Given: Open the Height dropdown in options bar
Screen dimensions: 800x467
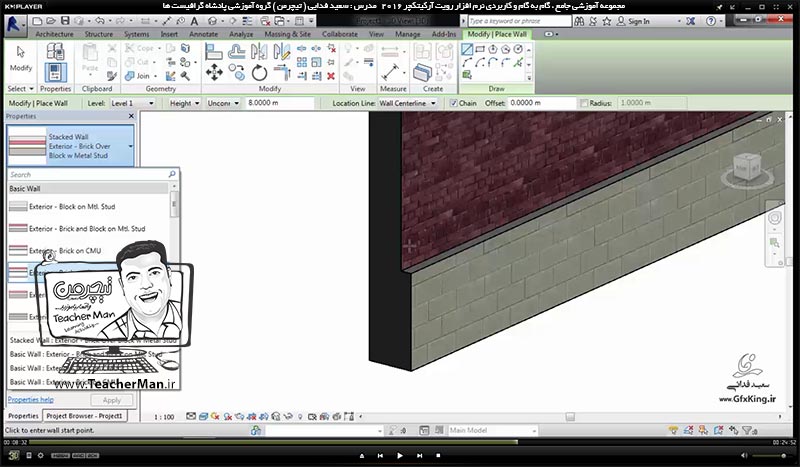Looking at the screenshot, I should pyautogui.click(x=185, y=103).
